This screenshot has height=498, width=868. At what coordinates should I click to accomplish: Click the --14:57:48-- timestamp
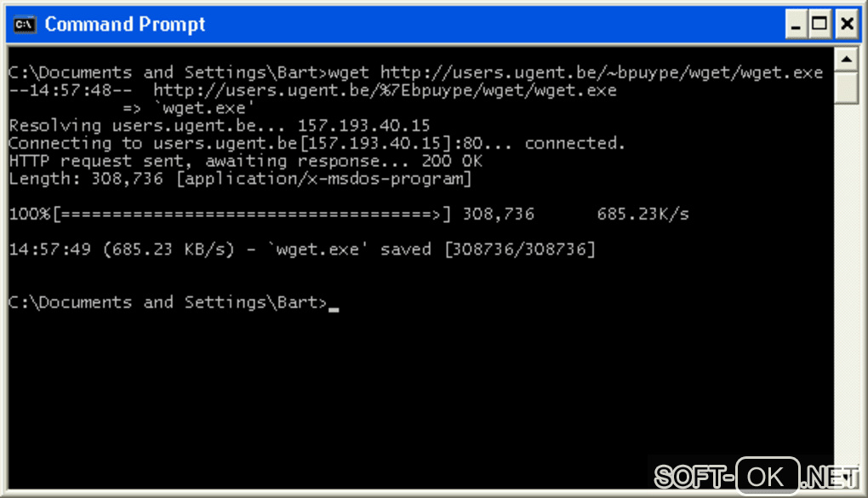(x=70, y=90)
